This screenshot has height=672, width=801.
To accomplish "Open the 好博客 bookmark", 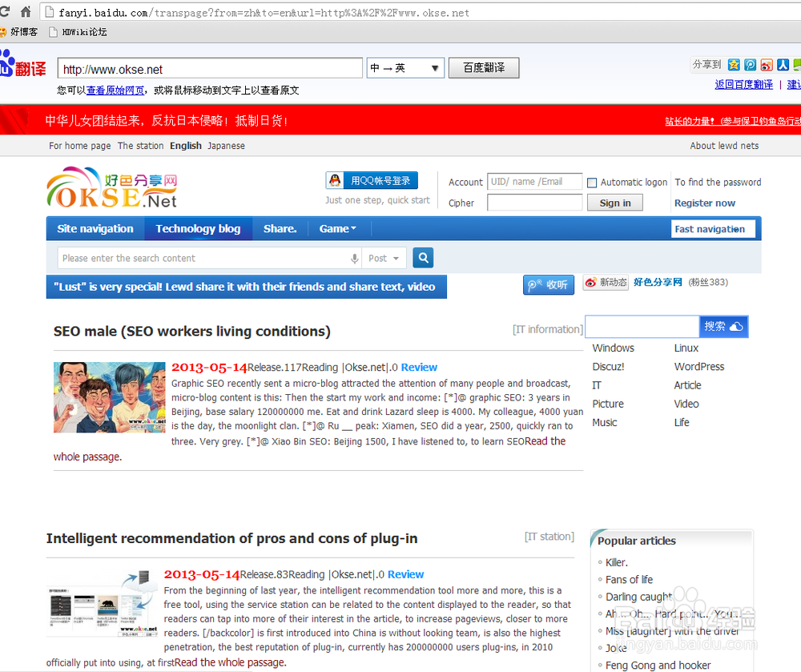I will pyautogui.click(x=19, y=32).
